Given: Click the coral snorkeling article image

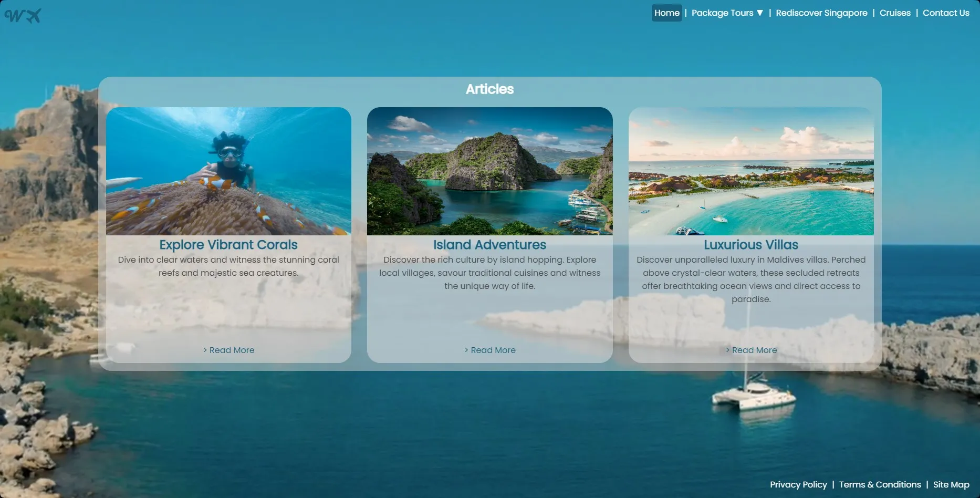Looking at the screenshot, I should coord(228,171).
